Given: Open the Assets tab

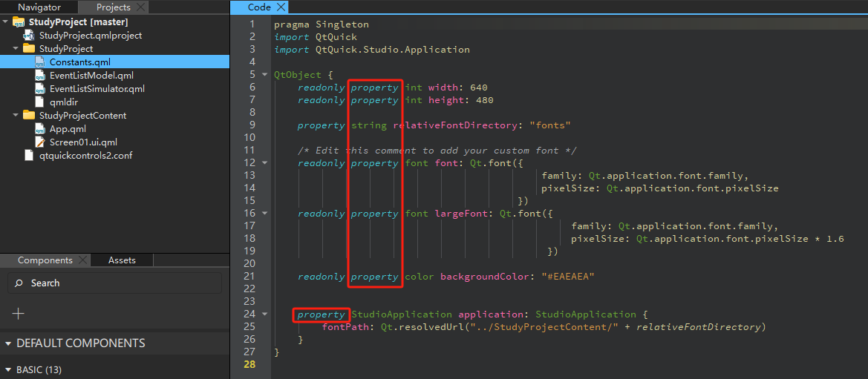Looking at the screenshot, I should [122, 260].
